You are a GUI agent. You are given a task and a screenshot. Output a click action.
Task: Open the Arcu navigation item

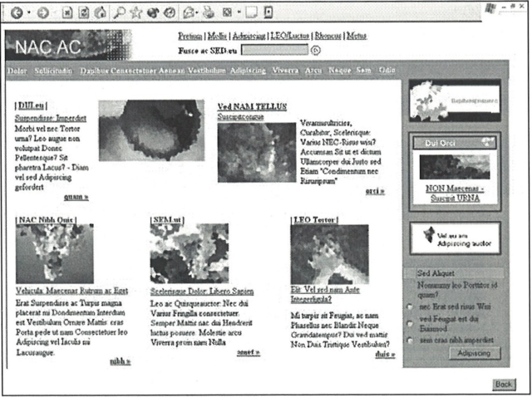click(x=313, y=71)
